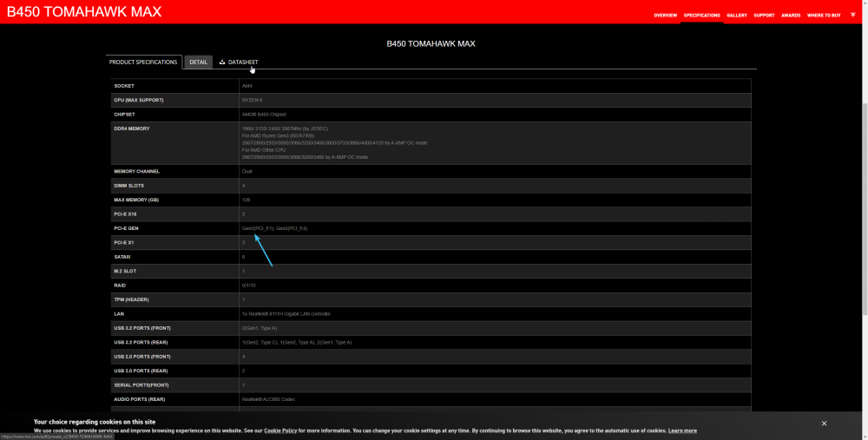Click the USB 2.0 PORTS (FRONT) label
The width and height of the screenshot is (868, 440).
click(x=142, y=357)
